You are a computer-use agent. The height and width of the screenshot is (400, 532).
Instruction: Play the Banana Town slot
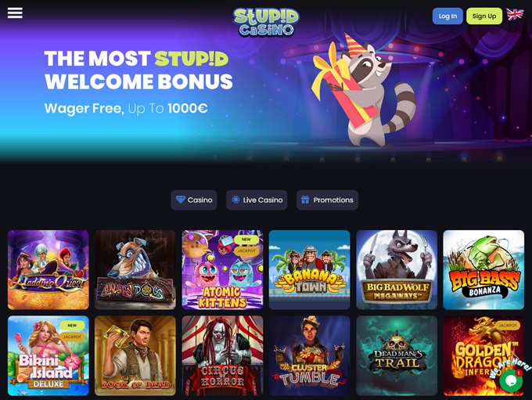(x=310, y=270)
